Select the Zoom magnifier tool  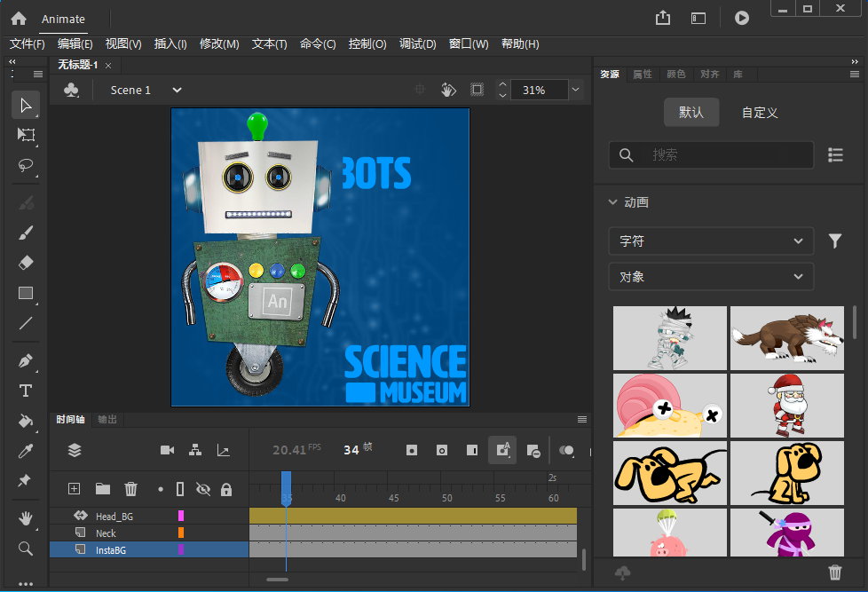(x=26, y=549)
